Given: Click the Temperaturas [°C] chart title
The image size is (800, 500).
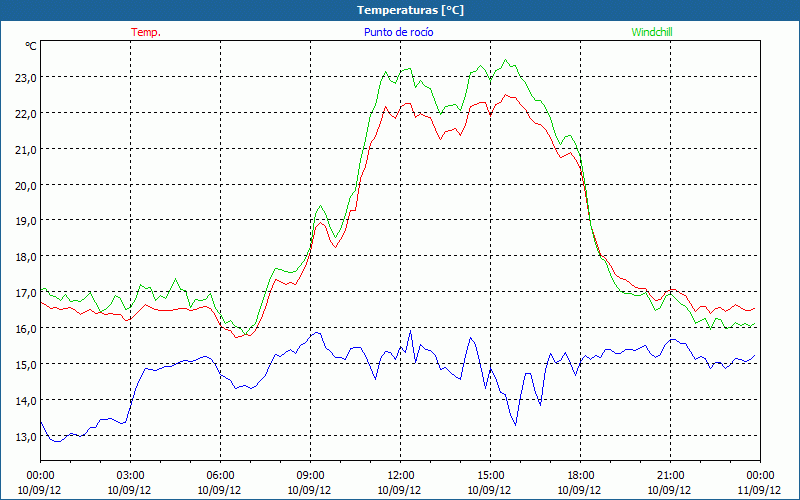Looking at the screenshot, I should [410, 10].
